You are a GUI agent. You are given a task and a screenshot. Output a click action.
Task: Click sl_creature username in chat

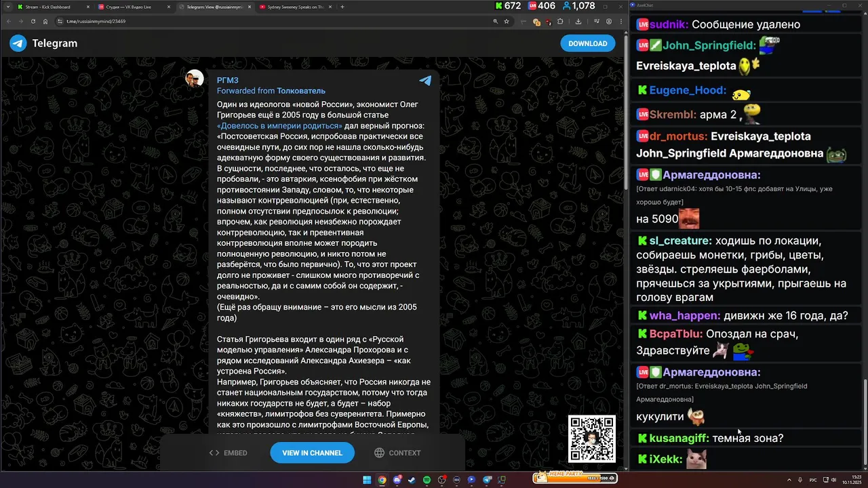tap(680, 241)
